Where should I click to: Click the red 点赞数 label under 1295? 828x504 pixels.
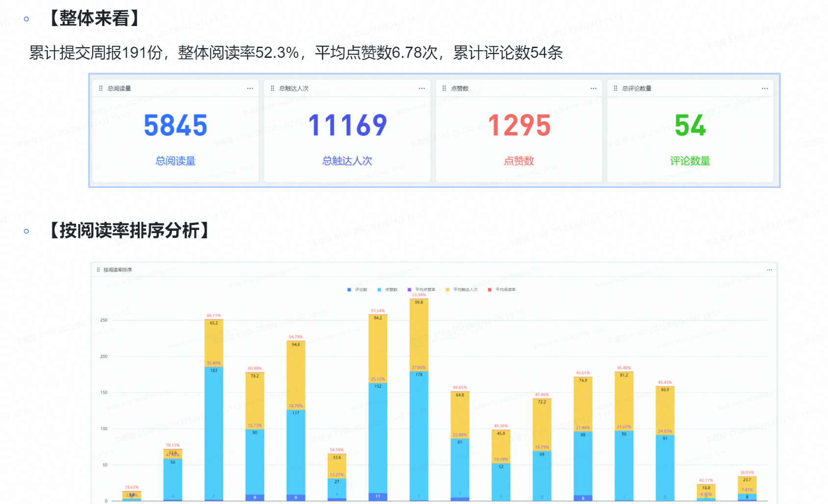coord(518,161)
